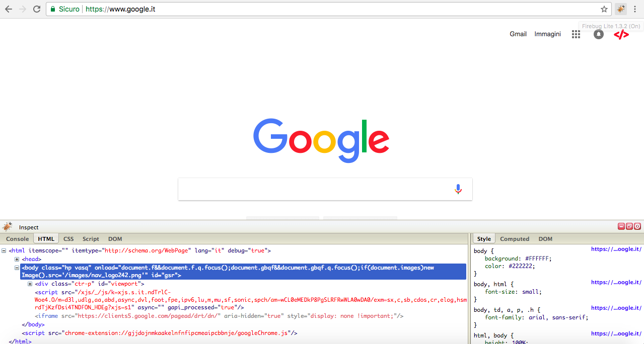This screenshot has height=344, width=644.
Task: Open Chrome's three-dot menu
Action: pos(634,9)
